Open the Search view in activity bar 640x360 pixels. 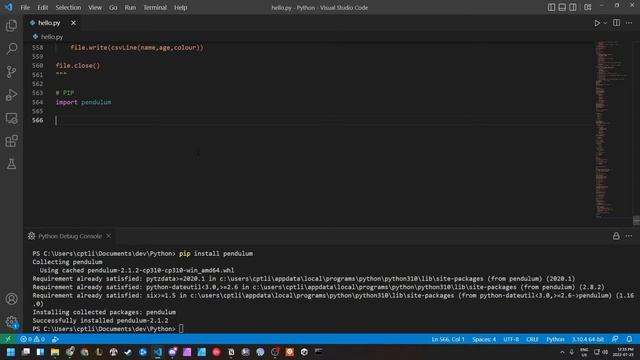click(x=11, y=49)
